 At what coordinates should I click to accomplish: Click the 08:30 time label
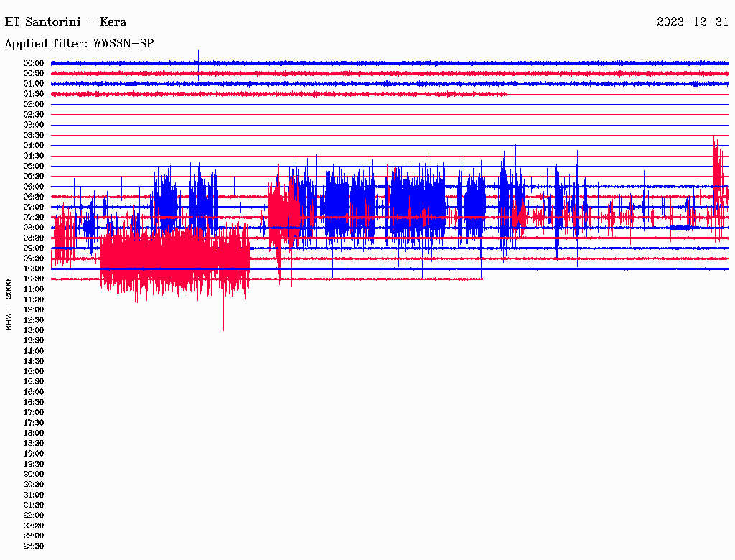tap(34, 238)
